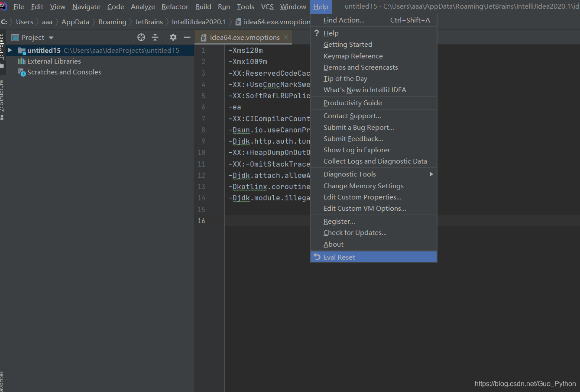This screenshot has height=392, width=580.
Task: Open the Tools menu
Action: 246,6
